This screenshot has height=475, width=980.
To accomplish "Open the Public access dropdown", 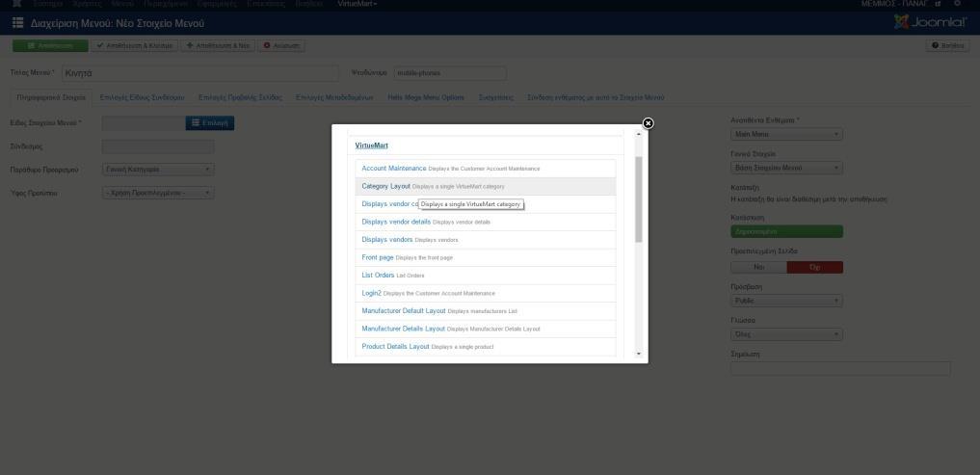I will pos(786,301).
